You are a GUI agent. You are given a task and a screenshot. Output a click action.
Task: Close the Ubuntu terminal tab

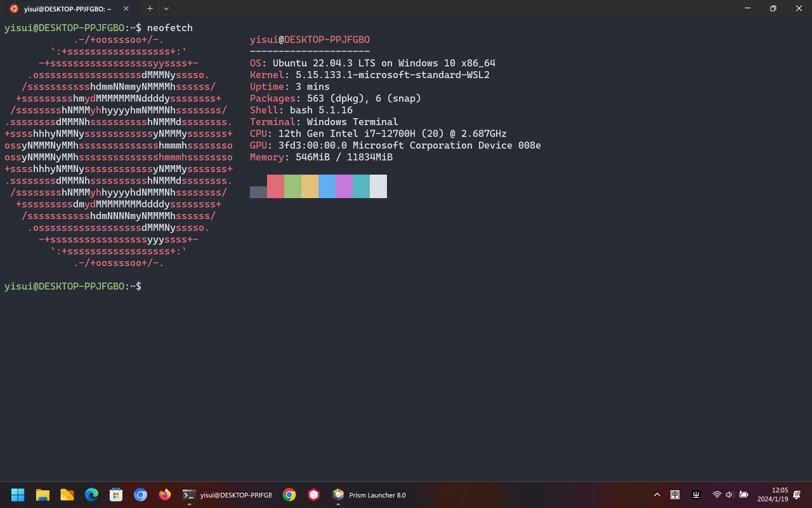pos(126,9)
